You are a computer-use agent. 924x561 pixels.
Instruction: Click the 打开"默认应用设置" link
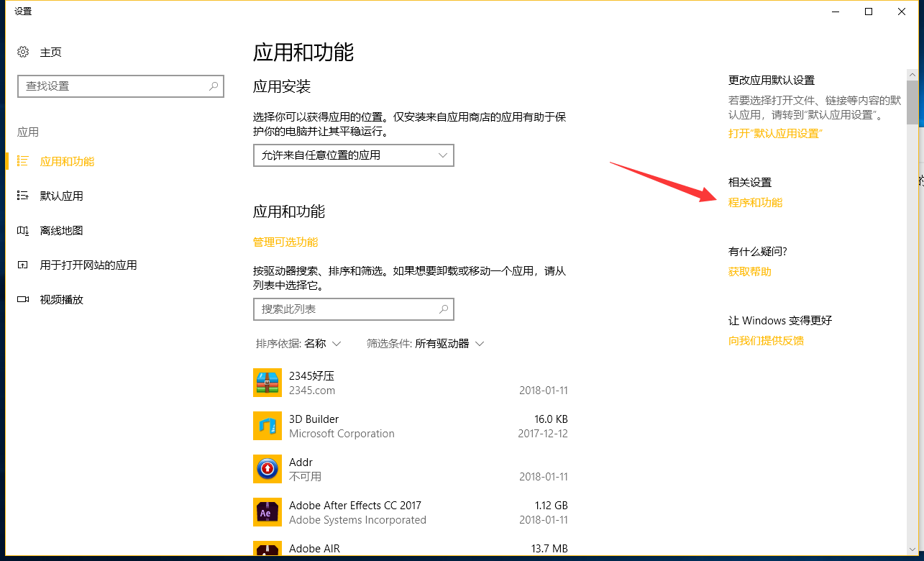coord(775,134)
